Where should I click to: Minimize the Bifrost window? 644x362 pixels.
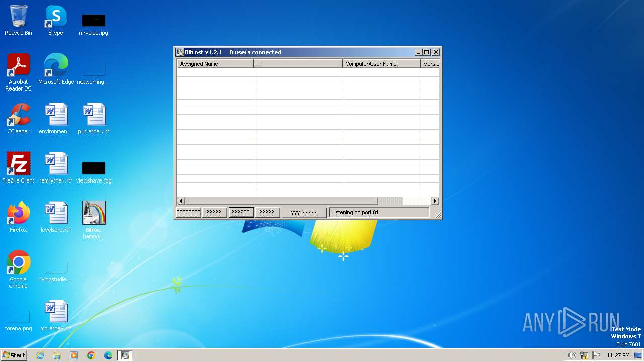pos(418,52)
